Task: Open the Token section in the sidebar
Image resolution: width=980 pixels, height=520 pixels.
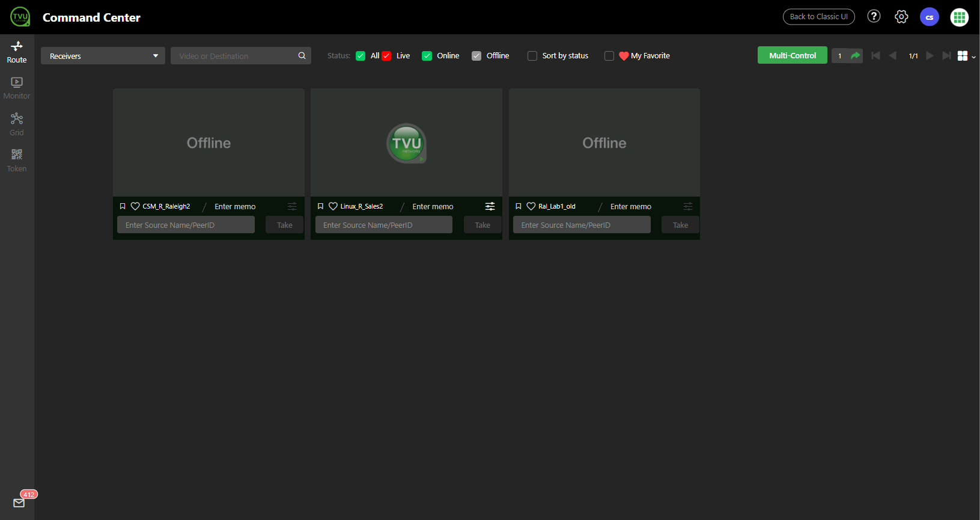Action: (x=17, y=161)
